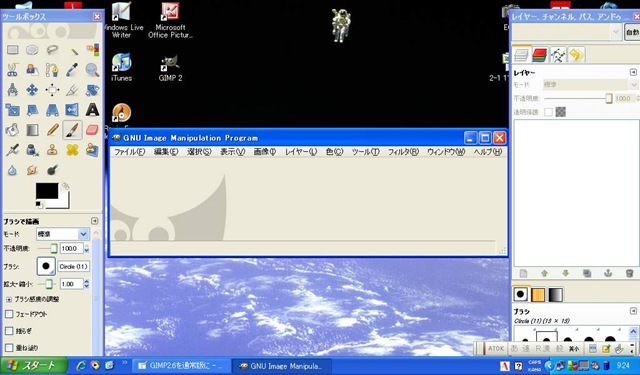Select the Smudge tool
Image resolution: width=640 pixels, height=375 pixels.
[x=32, y=170]
